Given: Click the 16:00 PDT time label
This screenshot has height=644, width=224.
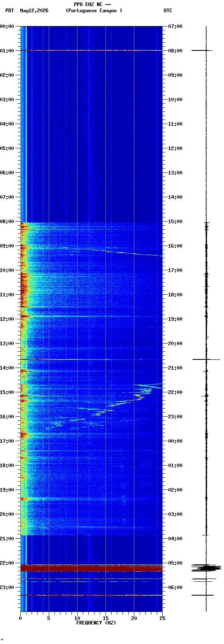Looking at the screenshot, I should (7, 417).
